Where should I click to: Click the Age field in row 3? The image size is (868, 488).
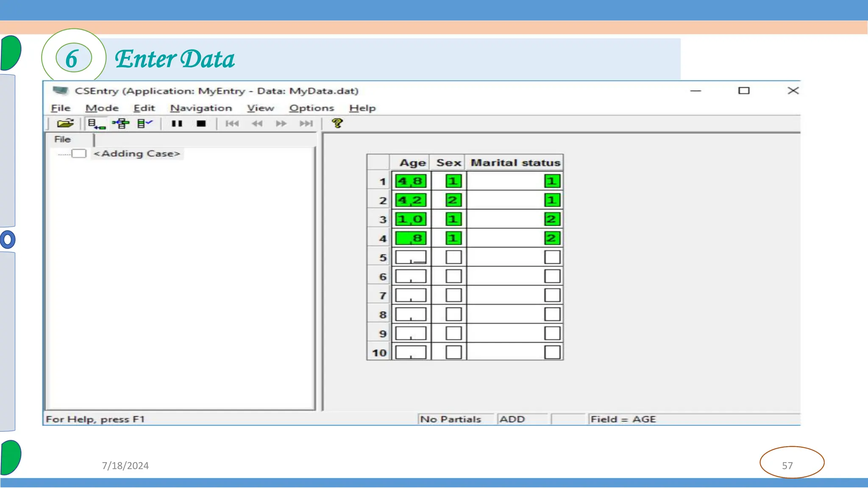[411, 219]
